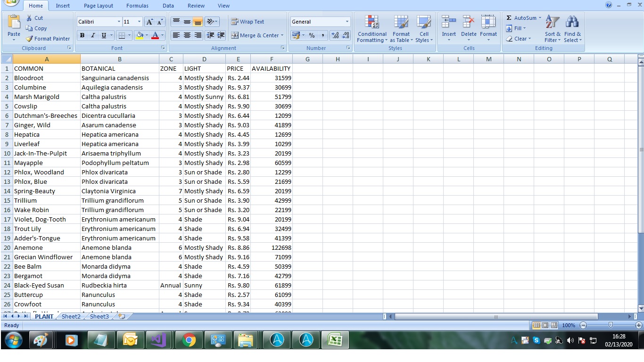Click the Format Painter brush icon
The height and width of the screenshot is (362, 644).
click(x=29, y=39)
